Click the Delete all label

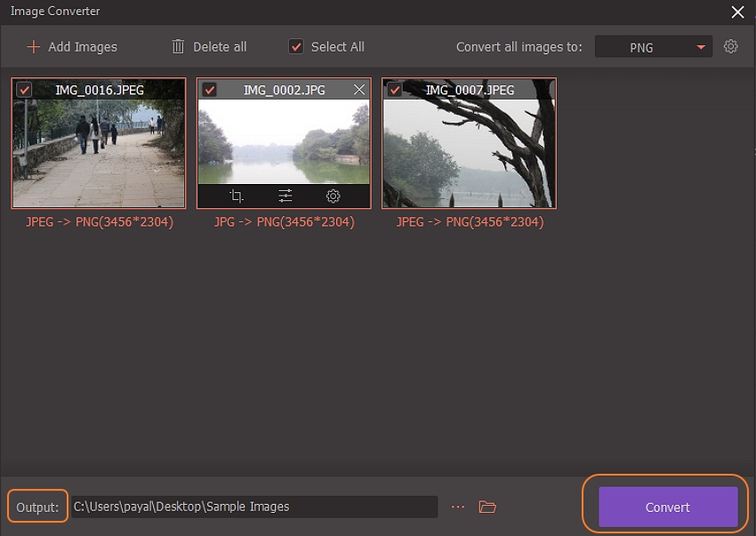(x=220, y=47)
